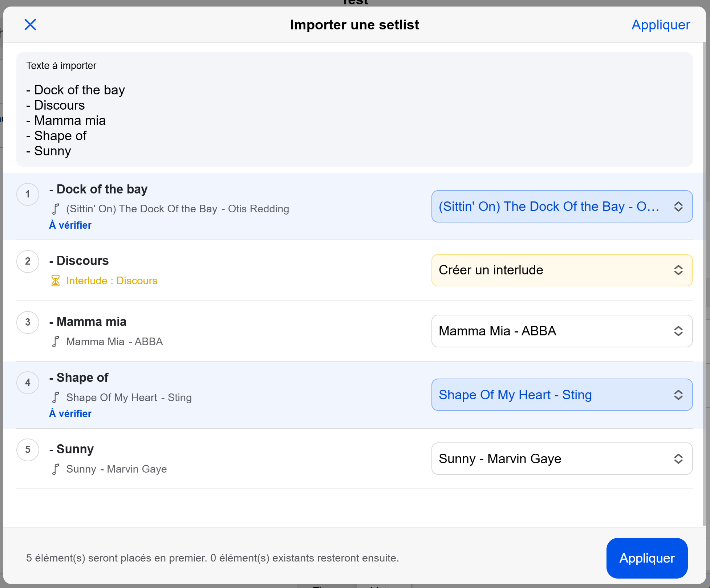
Task: Click '- Mamma mia' line in import text
Action: tap(66, 121)
